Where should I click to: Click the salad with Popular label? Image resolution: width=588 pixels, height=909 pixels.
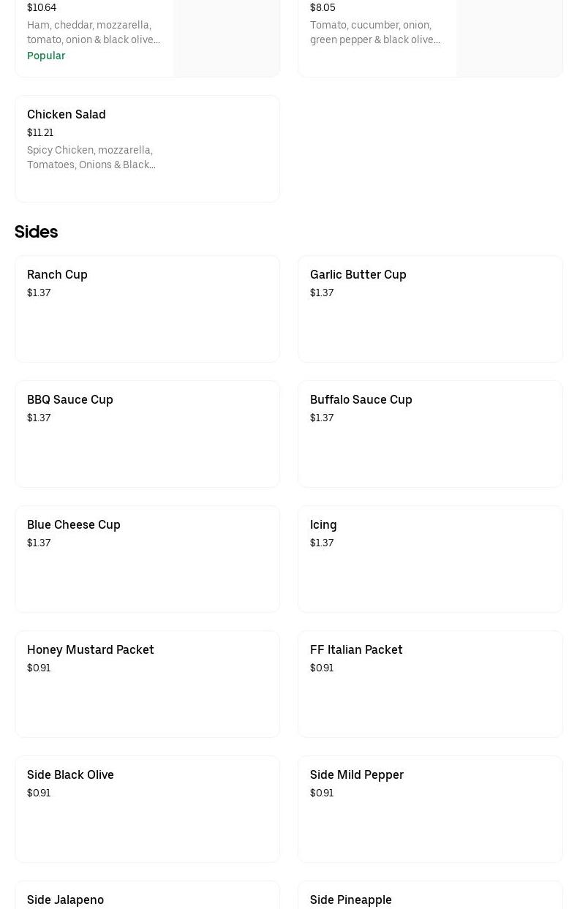pyautogui.click(x=94, y=32)
